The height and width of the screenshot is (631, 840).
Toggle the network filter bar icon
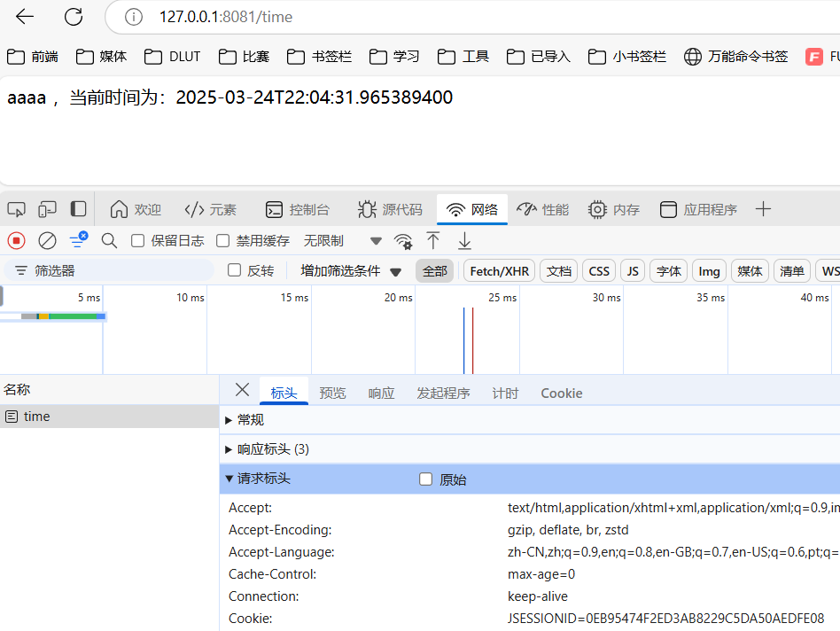click(x=78, y=240)
